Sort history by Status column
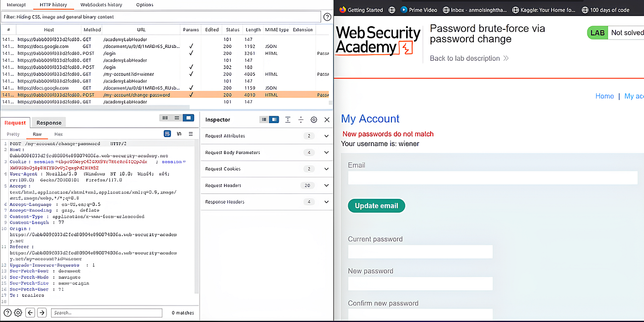This screenshot has width=644, height=322. pyautogui.click(x=232, y=29)
